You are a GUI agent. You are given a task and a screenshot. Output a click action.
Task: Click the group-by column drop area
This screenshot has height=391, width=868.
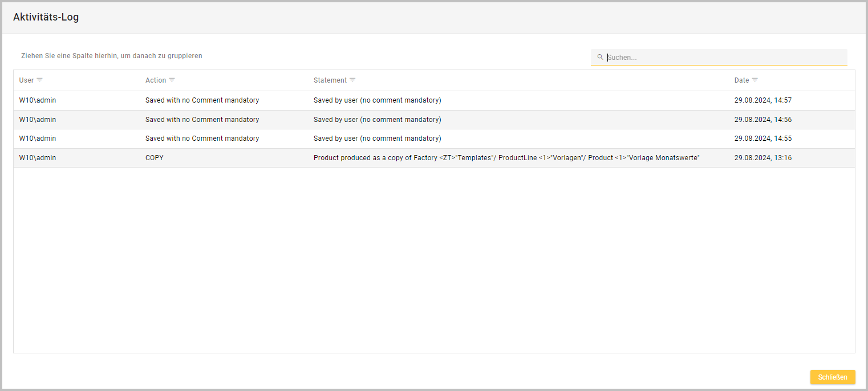[112, 56]
